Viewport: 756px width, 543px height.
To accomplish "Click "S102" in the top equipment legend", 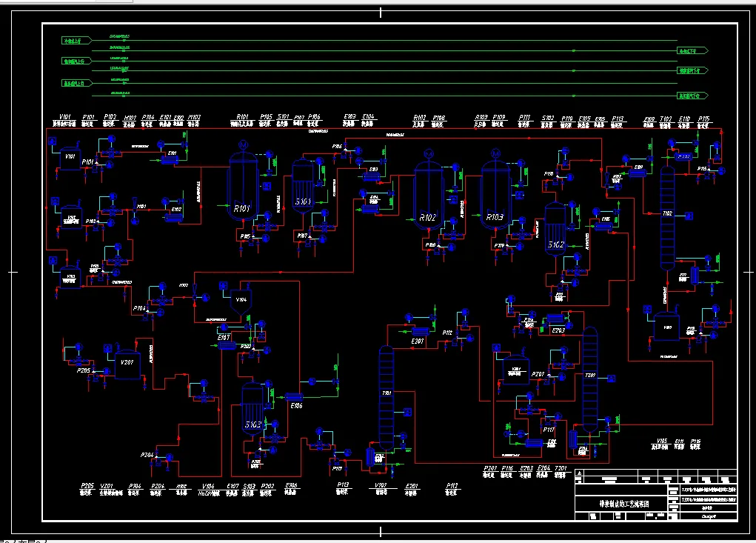I will pos(548,118).
